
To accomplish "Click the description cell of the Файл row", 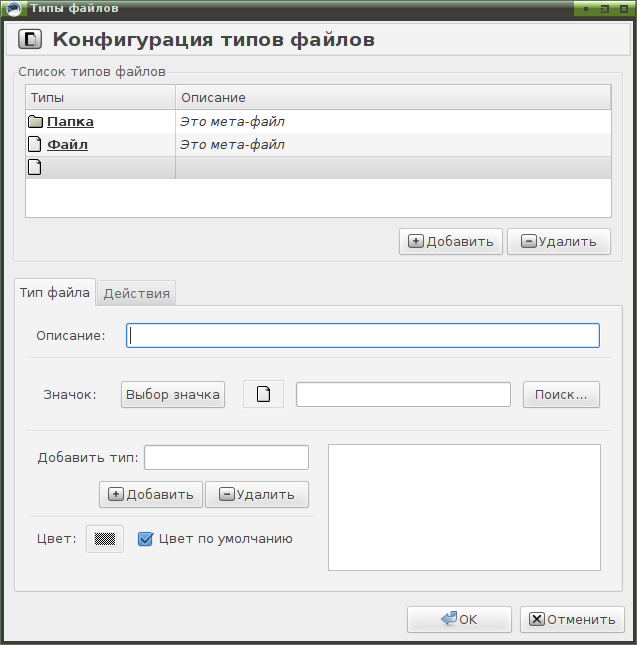I will tap(394, 145).
